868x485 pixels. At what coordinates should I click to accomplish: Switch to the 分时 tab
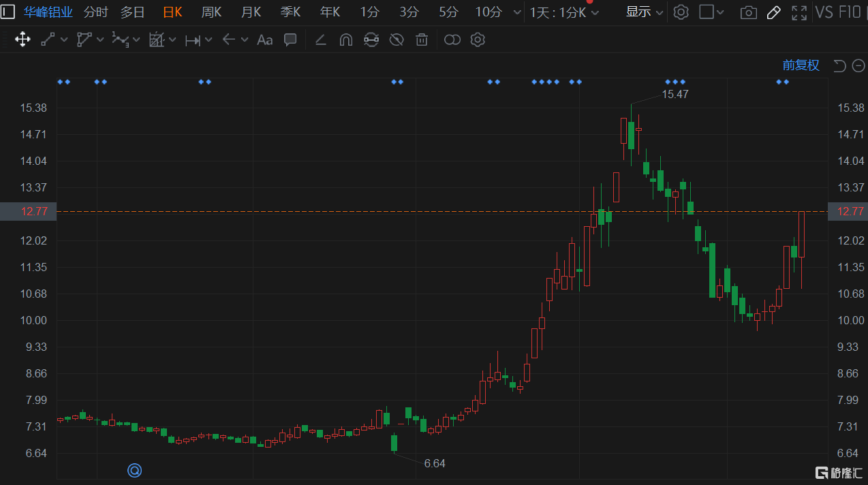coord(96,12)
